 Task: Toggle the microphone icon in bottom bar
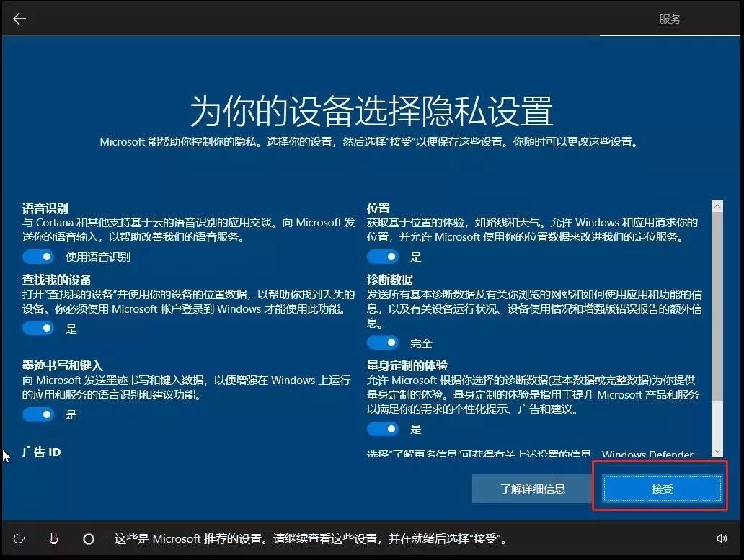[x=53, y=538]
